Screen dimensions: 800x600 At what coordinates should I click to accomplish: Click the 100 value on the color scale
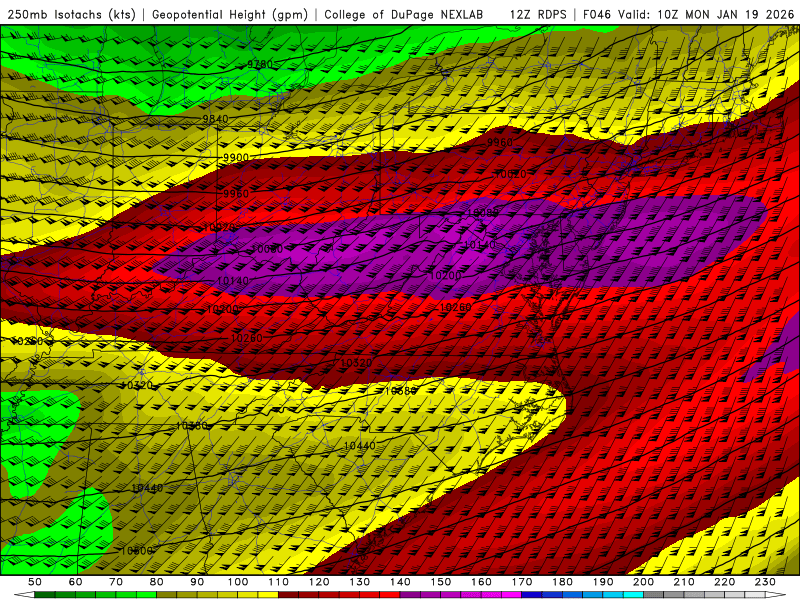click(238, 582)
